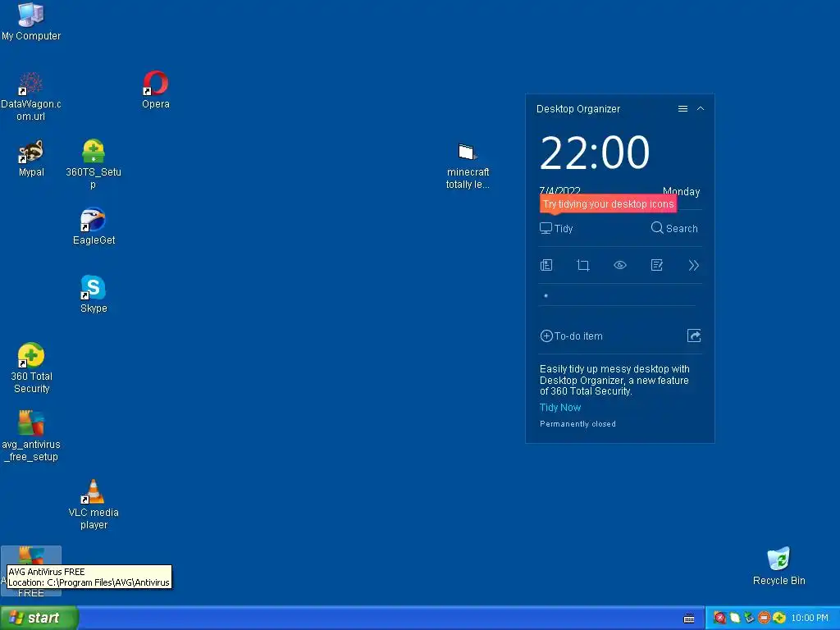Screen dimensions: 840x630
Task: Click the green arrow download tray icon
Action: click(750, 619)
